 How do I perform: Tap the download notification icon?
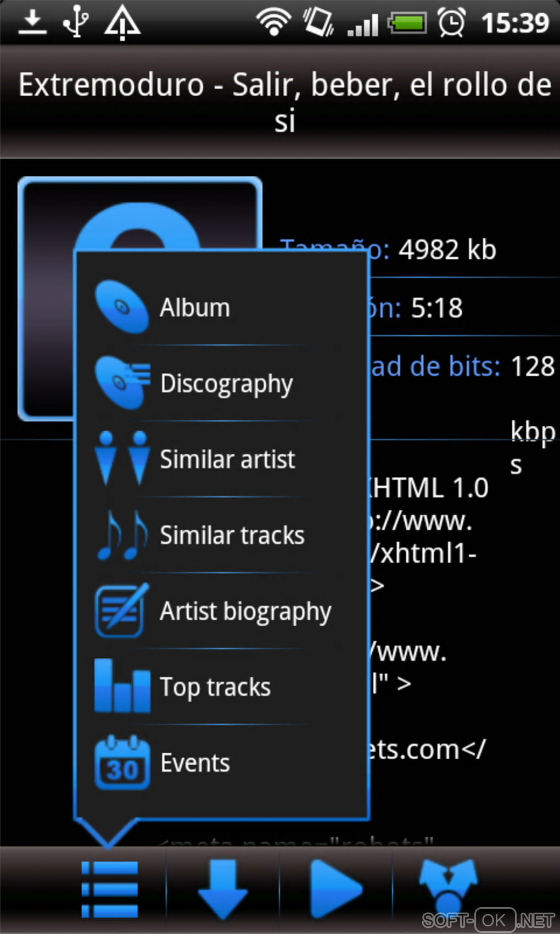click(32, 23)
